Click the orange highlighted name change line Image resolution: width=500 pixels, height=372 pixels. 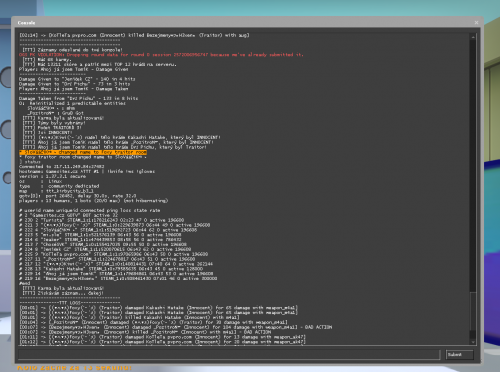[83, 152]
